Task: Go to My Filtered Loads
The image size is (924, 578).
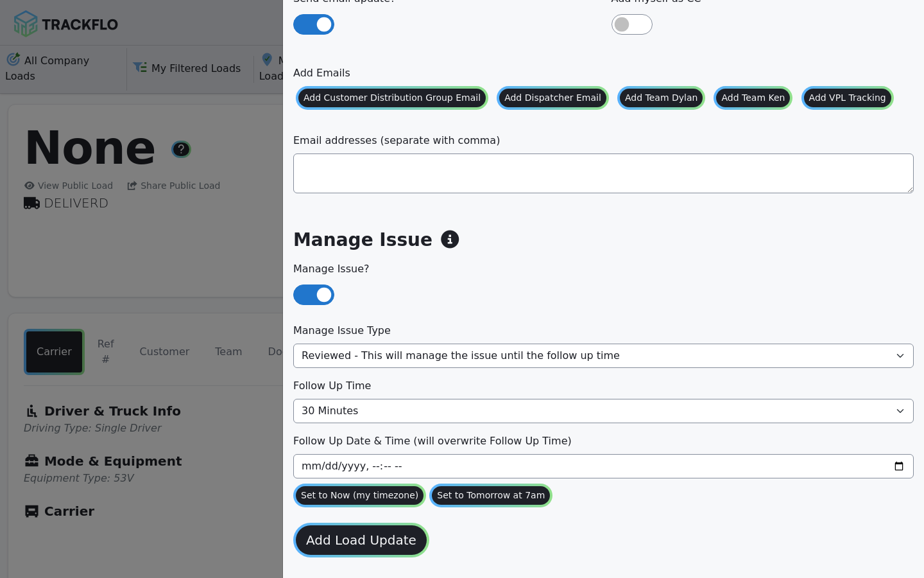Action: [x=187, y=68]
